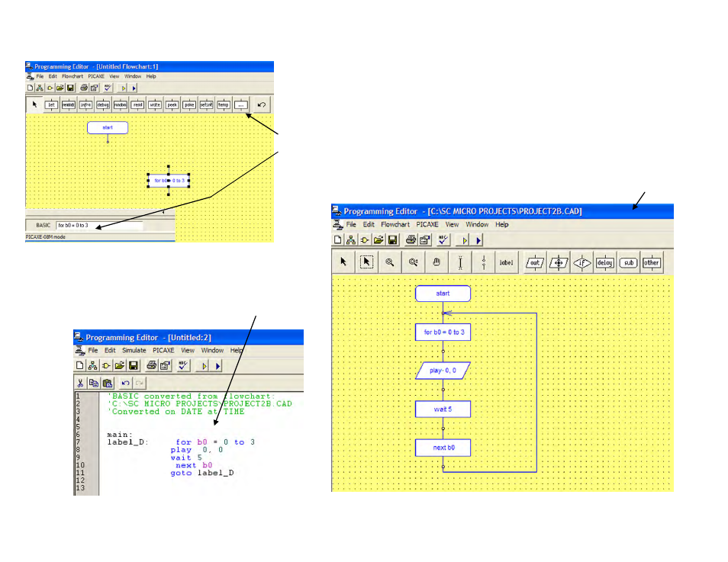Open the Simulate menu in Untitled:2 window

point(134,350)
